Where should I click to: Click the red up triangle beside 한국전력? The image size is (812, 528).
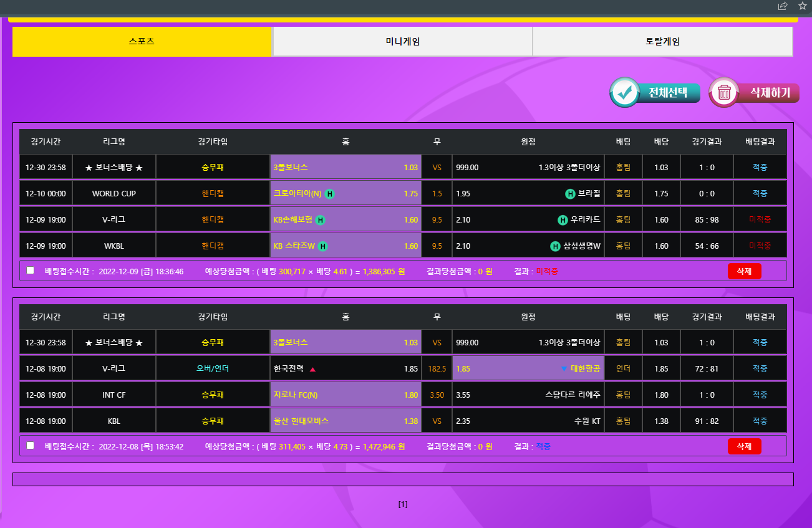313,369
